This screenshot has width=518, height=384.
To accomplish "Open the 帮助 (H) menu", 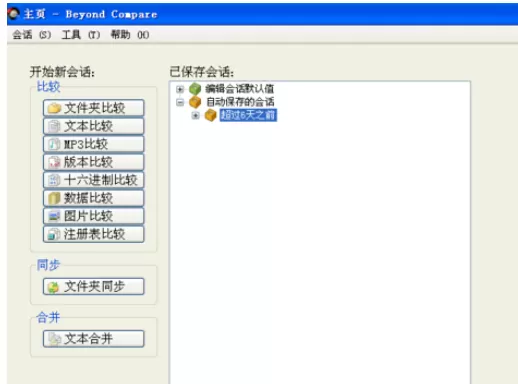I will pos(130,35).
